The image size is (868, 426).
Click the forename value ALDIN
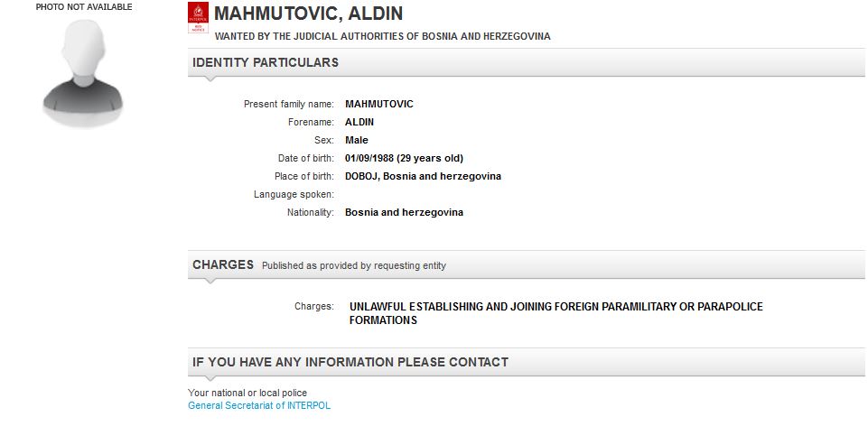point(359,123)
